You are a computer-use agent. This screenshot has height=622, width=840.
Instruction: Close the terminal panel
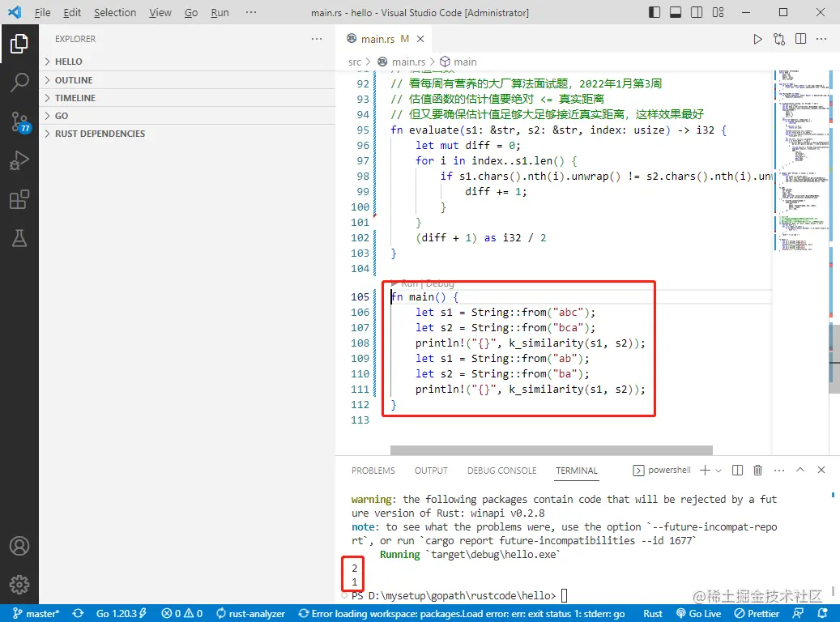click(821, 470)
